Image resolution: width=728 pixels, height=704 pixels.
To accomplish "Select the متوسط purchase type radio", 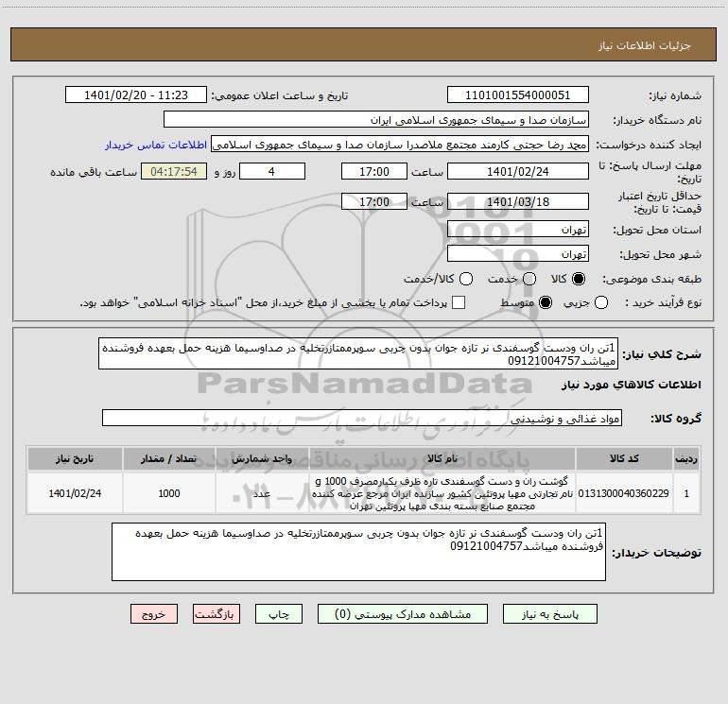I will [546, 302].
